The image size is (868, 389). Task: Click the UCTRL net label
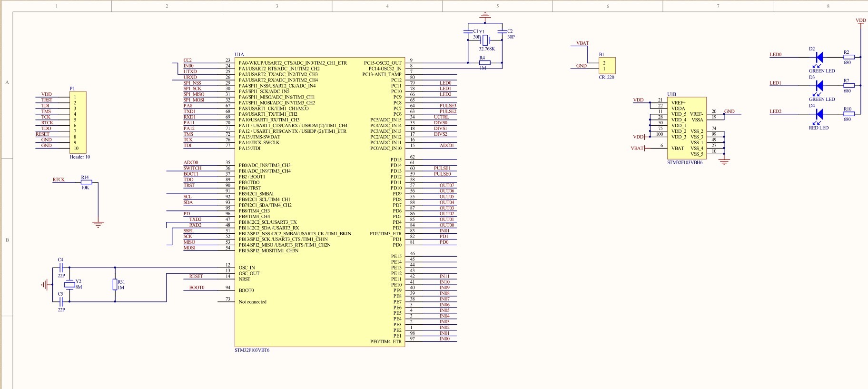441,117
